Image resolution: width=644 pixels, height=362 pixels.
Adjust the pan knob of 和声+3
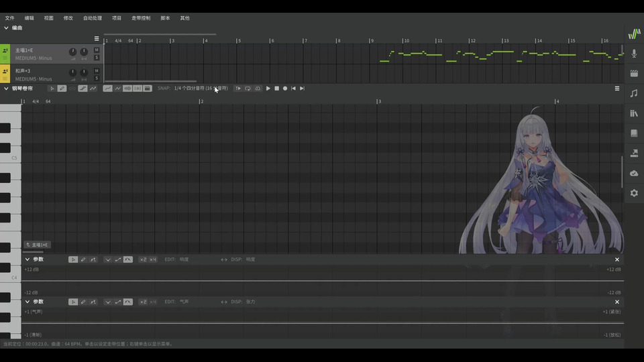(84, 72)
